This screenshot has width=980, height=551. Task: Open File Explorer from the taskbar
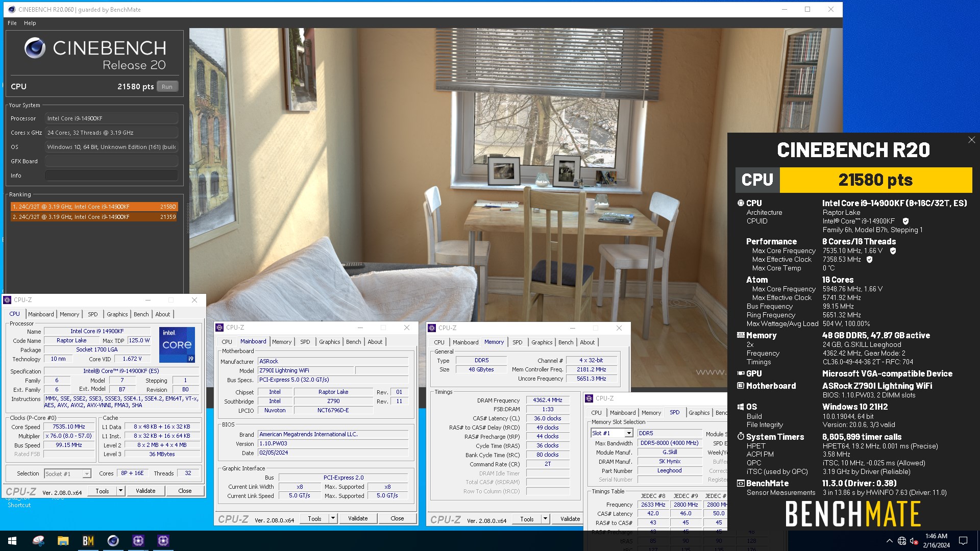(63, 541)
